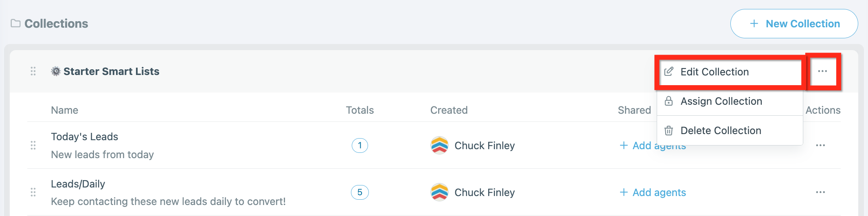This screenshot has height=216, width=868.
Task: Open actions menu for Leads/Daily row
Action: 820,192
